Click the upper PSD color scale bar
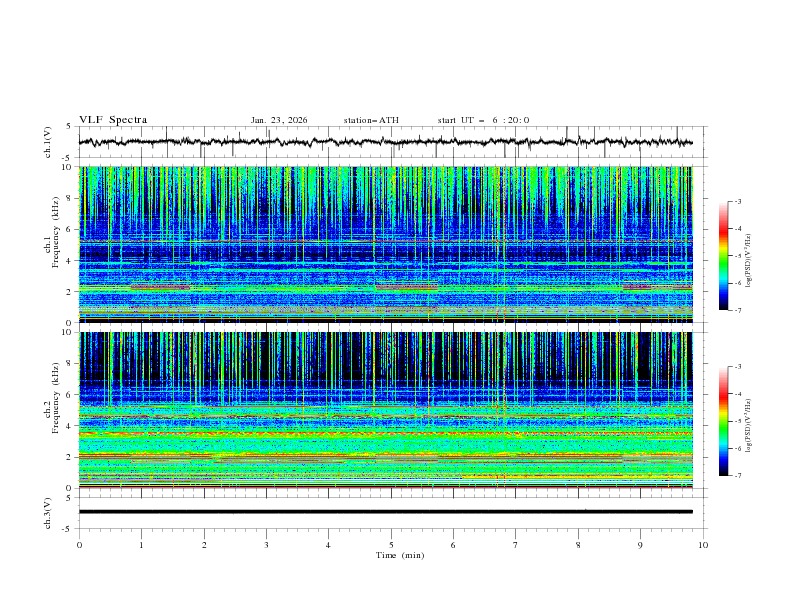 point(723,256)
